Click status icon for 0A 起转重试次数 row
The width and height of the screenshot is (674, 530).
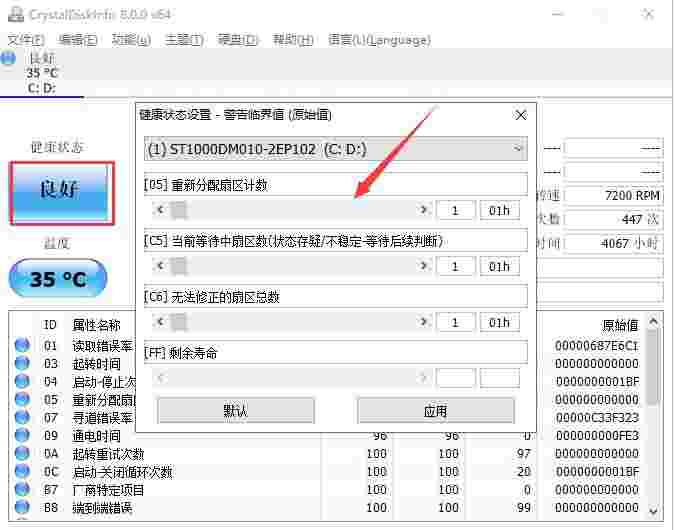pyautogui.click(x=22, y=453)
